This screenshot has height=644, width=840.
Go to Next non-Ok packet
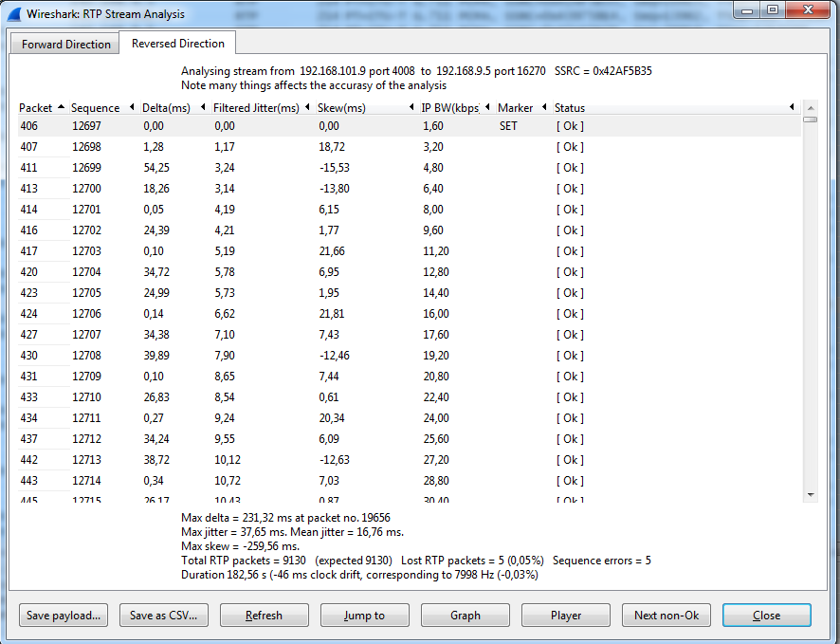coord(666,616)
